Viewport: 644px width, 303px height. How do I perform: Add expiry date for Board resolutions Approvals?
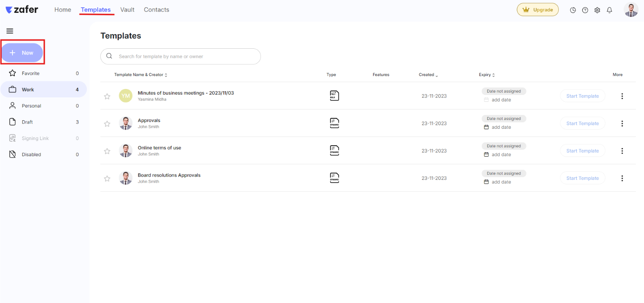[x=497, y=182]
